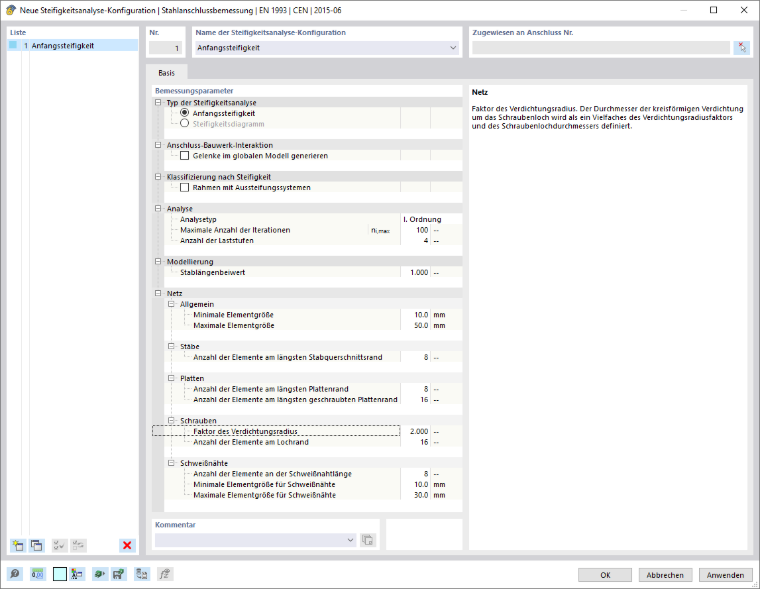Enable Gelenke im globalen Modell generieren checkbox
This screenshot has height=589, width=760.
(x=184, y=156)
